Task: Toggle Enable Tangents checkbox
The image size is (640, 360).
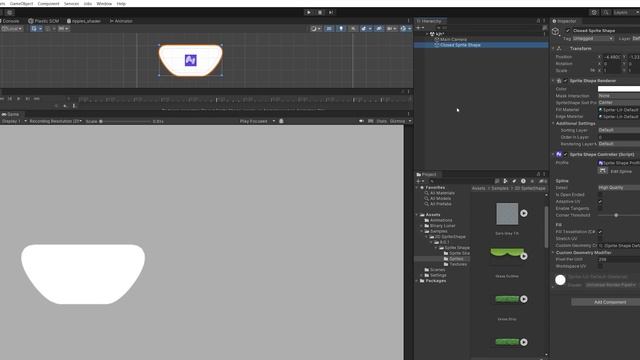Action: coord(600,209)
